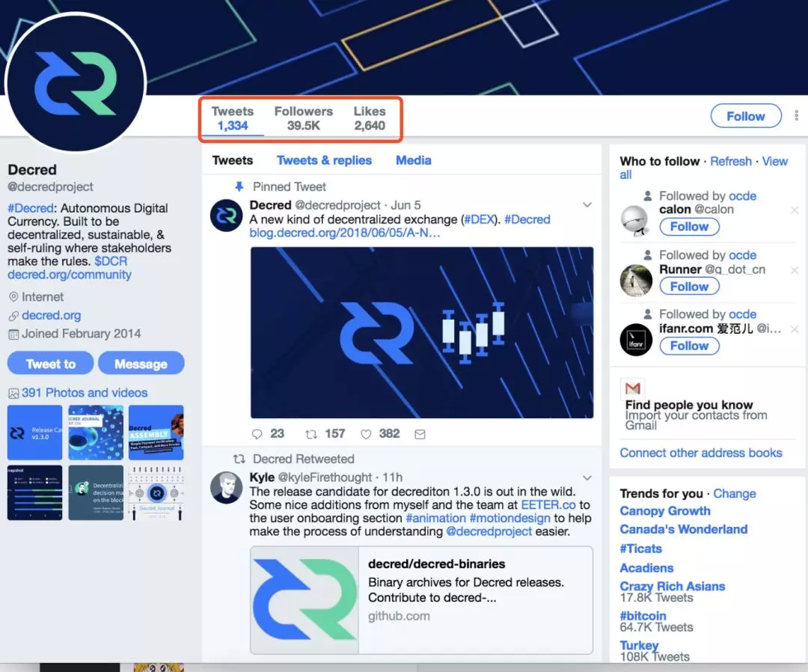Click the Gmail icon
Viewport: 808px width, 672px height.
click(x=633, y=388)
